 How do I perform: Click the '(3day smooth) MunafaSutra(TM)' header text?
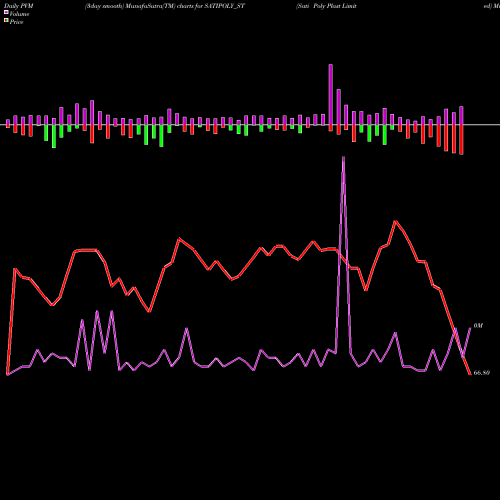(x=130, y=6)
